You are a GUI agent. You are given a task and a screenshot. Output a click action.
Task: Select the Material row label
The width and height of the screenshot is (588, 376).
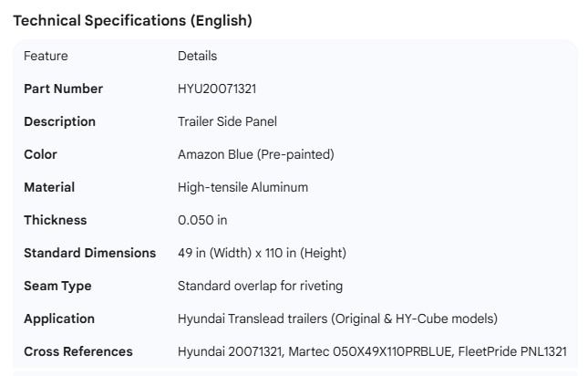[x=49, y=187]
